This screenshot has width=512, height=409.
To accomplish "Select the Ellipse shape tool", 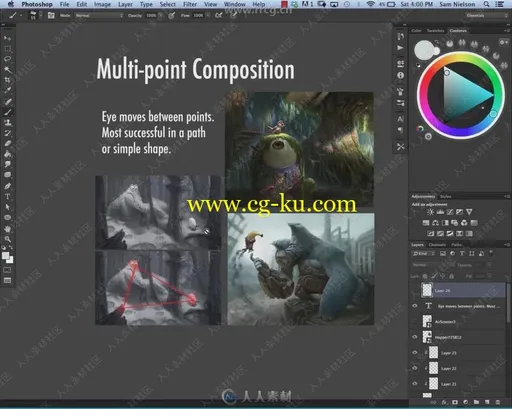I will pyautogui.click(x=7, y=217).
